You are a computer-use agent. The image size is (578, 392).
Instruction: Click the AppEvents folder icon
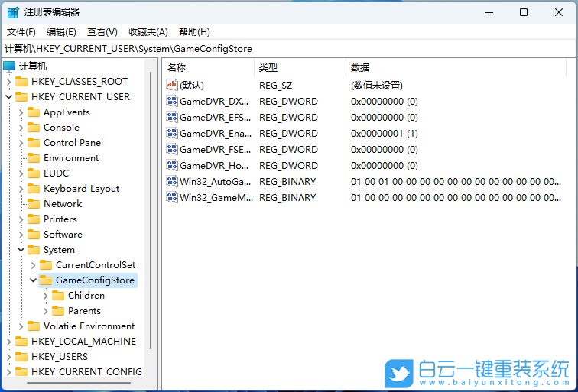(34, 112)
